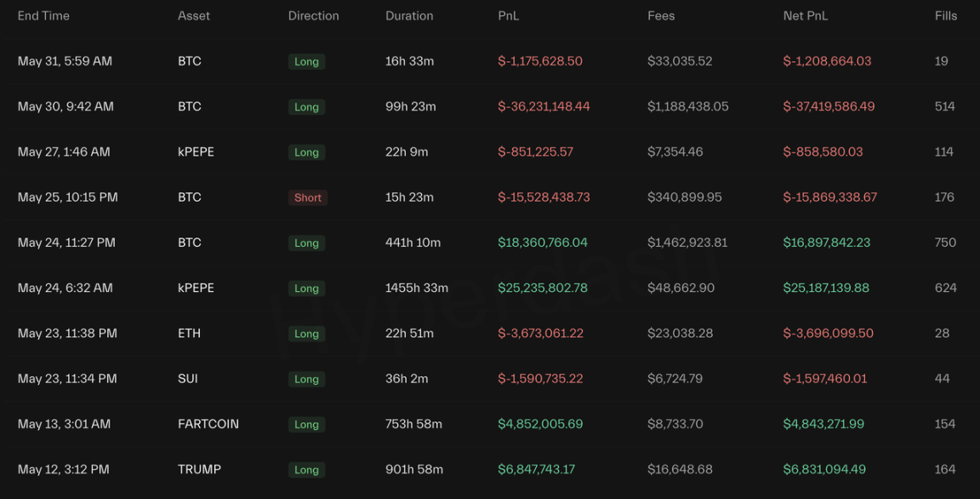Click the Long badge in the SUI row
The width and height of the screenshot is (980, 499).
coord(306,379)
